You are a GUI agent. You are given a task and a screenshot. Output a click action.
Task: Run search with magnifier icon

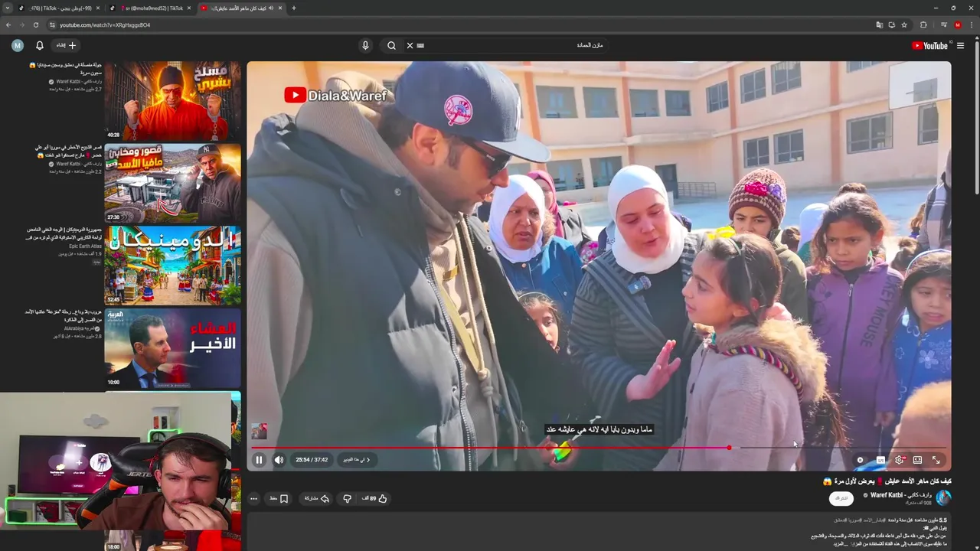pyautogui.click(x=391, y=46)
